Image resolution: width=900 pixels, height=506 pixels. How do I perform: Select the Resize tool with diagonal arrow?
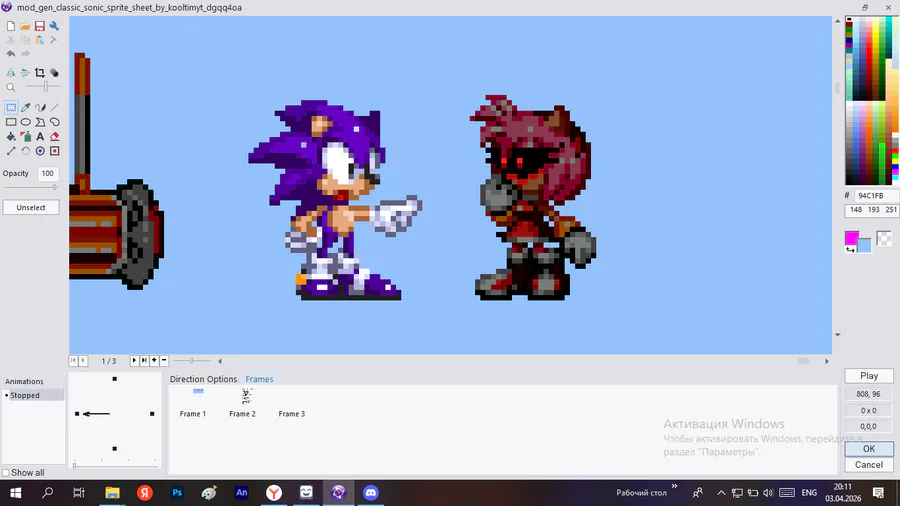pyautogui.click(x=11, y=151)
